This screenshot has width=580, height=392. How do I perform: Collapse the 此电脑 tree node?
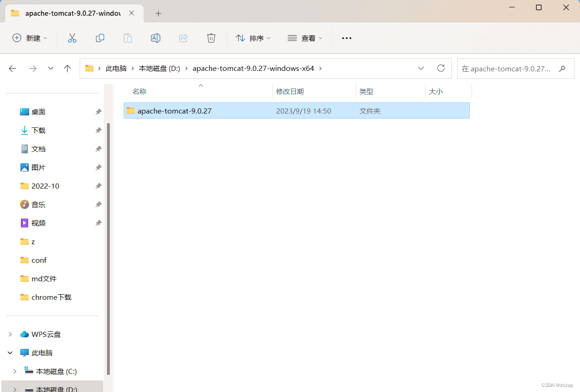[10, 353]
